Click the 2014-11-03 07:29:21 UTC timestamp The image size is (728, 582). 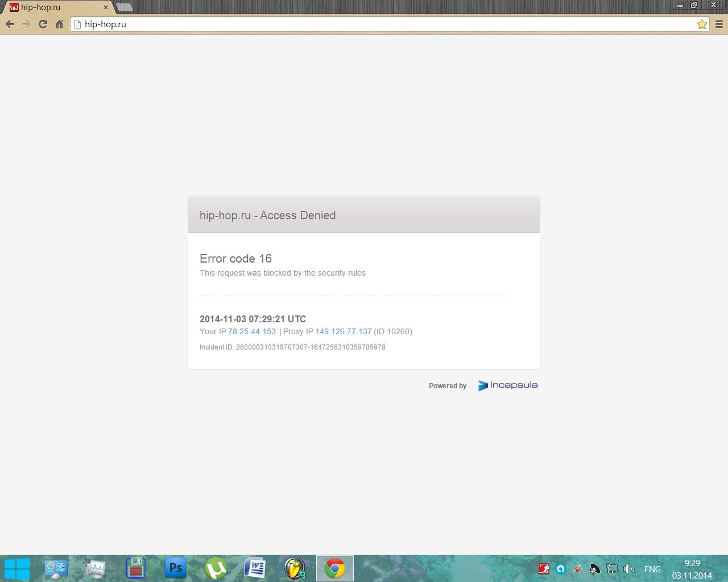click(x=253, y=319)
